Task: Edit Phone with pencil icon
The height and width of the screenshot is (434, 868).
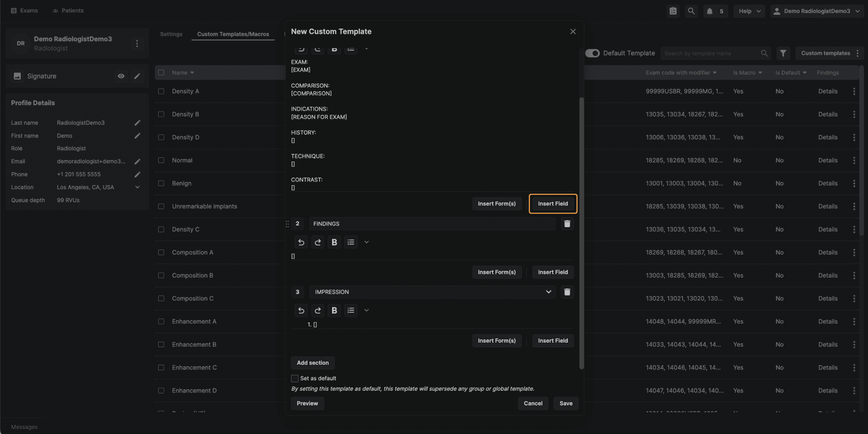Action: click(x=137, y=175)
